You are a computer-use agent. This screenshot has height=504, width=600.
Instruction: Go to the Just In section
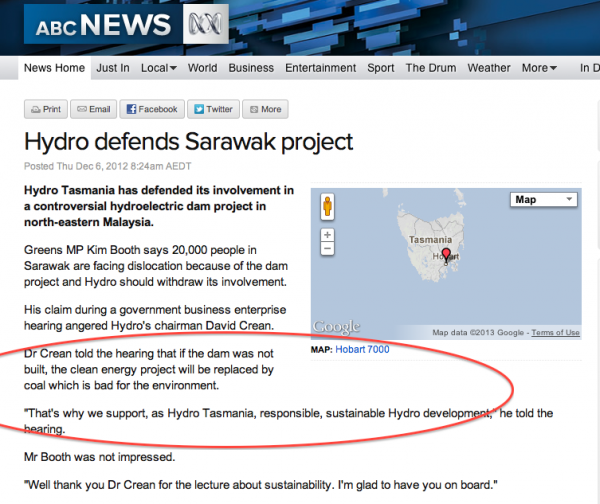pos(113,68)
